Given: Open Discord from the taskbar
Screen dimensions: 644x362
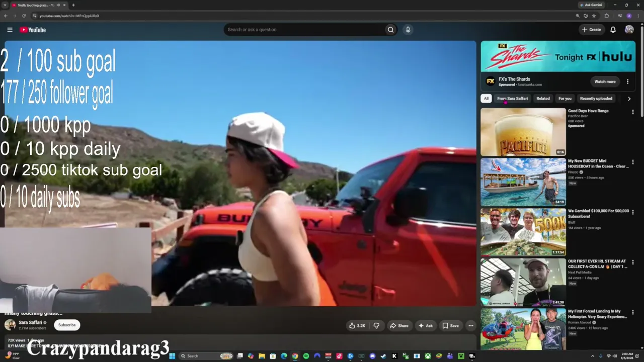Looking at the screenshot, I should point(372,356).
